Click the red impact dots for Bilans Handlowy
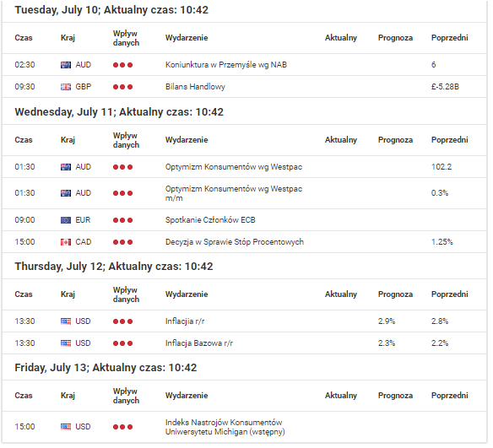The image size is (493, 448). click(123, 87)
